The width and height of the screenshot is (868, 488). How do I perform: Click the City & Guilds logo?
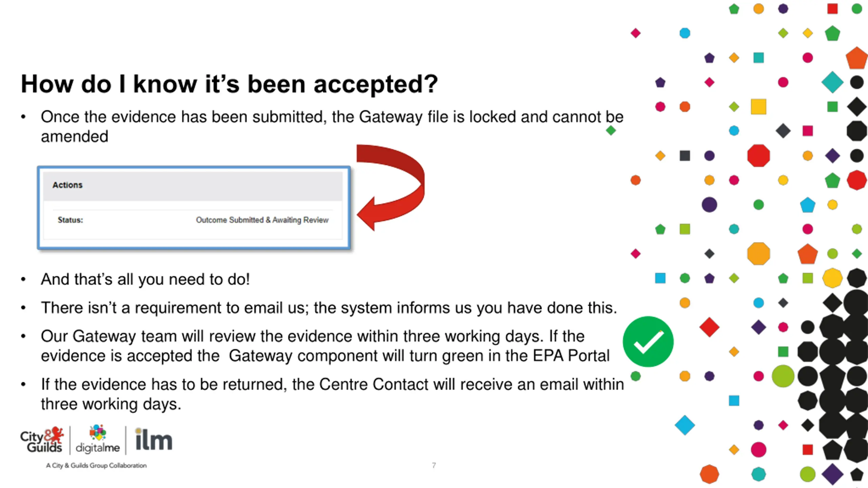tap(42, 440)
